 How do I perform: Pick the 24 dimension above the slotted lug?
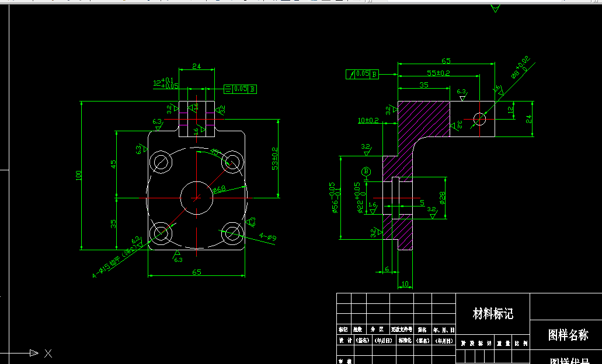tap(197, 66)
